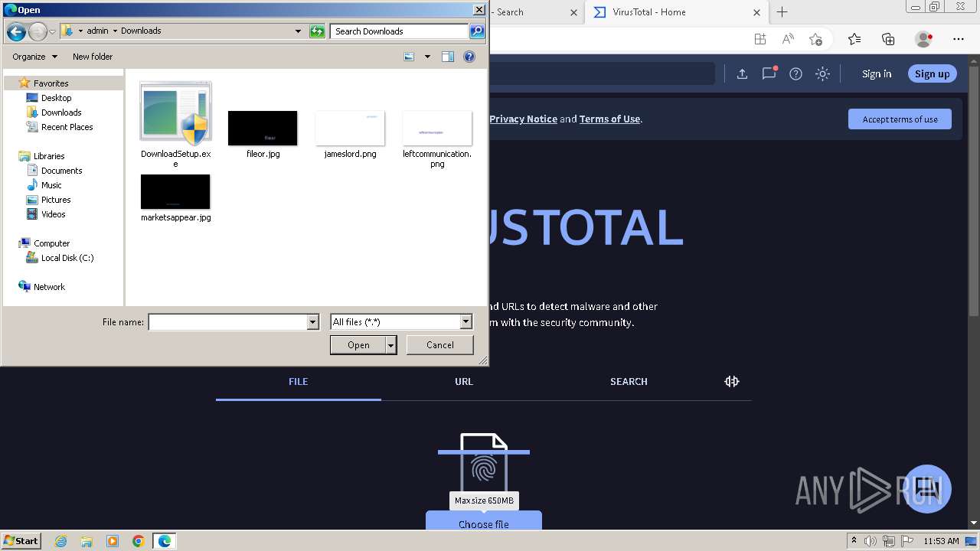Open Edge profile icon
This screenshot has width=980, height=551.
[923, 39]
